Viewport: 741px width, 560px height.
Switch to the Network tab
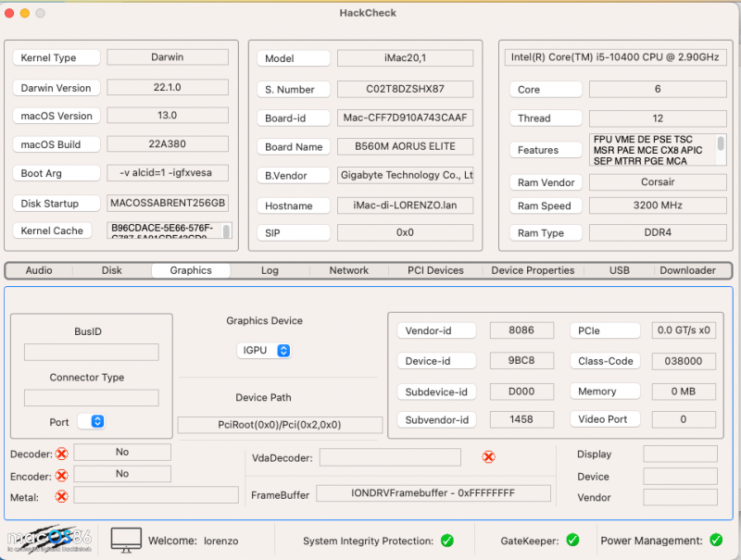348,270
